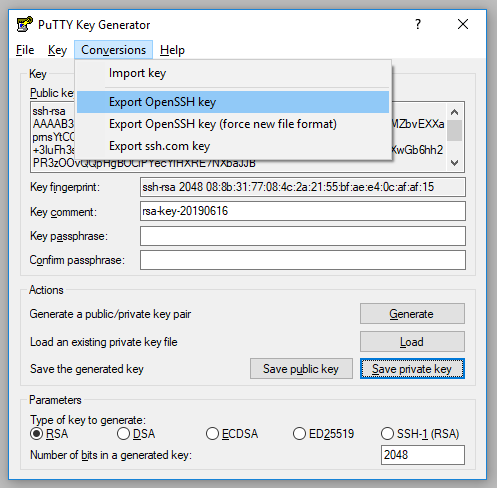The width and height of the screenshot is (497, 488).
Task: Click the public key scrollbar up arrow
Action: (x=454, y=112)
